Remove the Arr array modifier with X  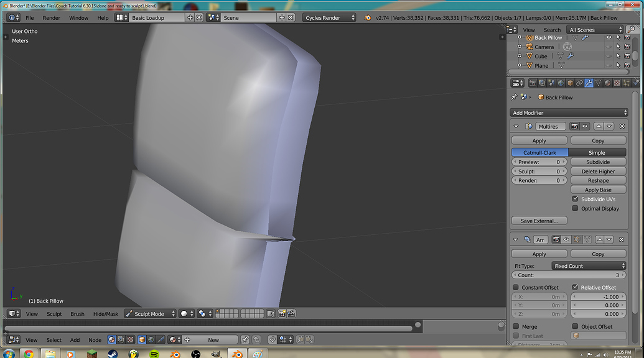(x=622, y=239)
